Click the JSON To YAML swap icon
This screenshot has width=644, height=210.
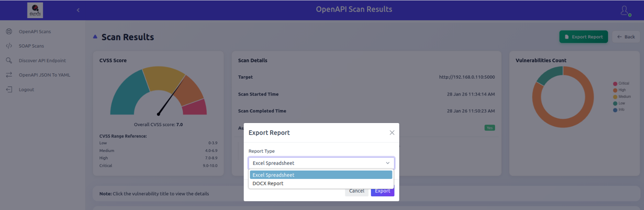(9, 75)
